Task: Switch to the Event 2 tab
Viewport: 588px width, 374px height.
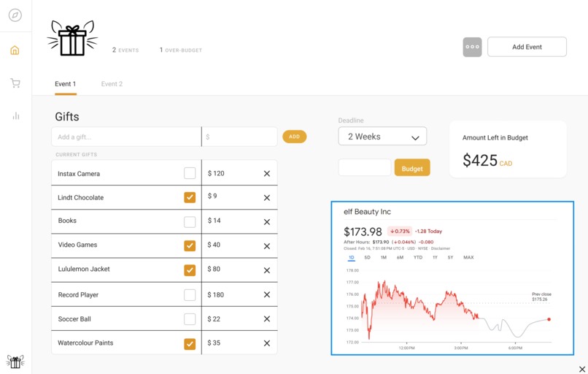Action: (x=112, y=84)
